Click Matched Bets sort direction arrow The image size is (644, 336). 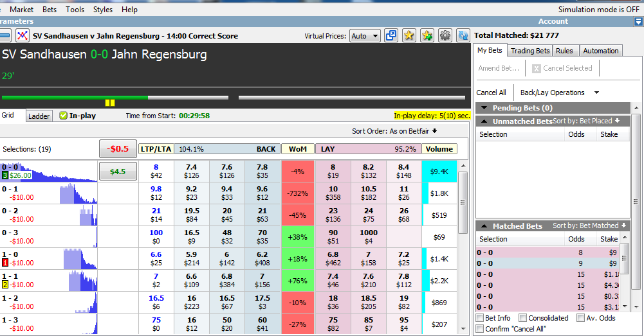pyautogui.click(x=623, y=225)
